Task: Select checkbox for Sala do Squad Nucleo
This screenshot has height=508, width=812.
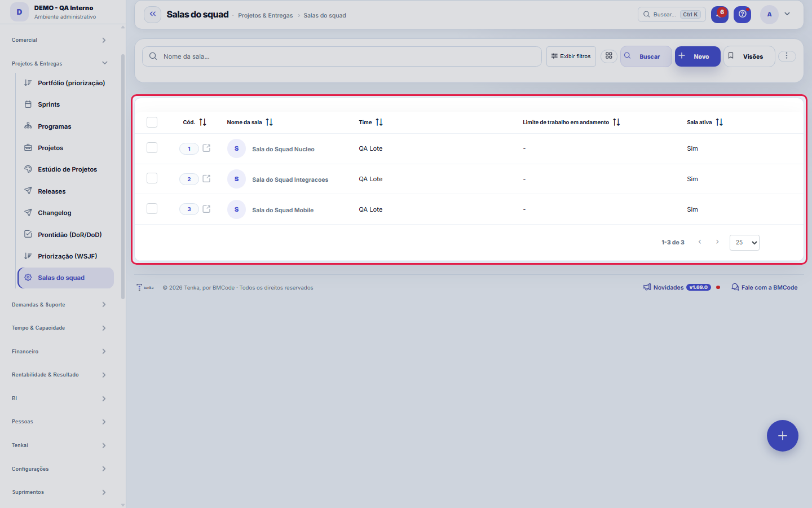Action: point(152,148)
